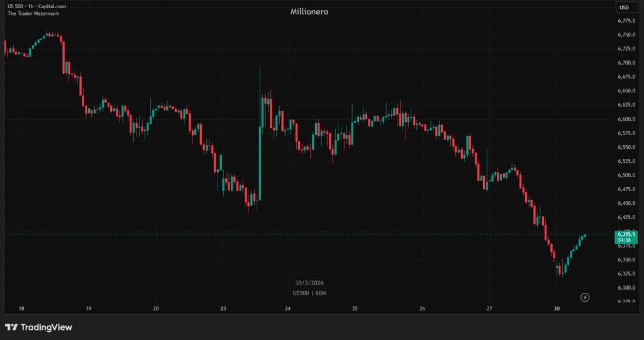Click the lightning bolt real-time icon

[x=585, y=297]
